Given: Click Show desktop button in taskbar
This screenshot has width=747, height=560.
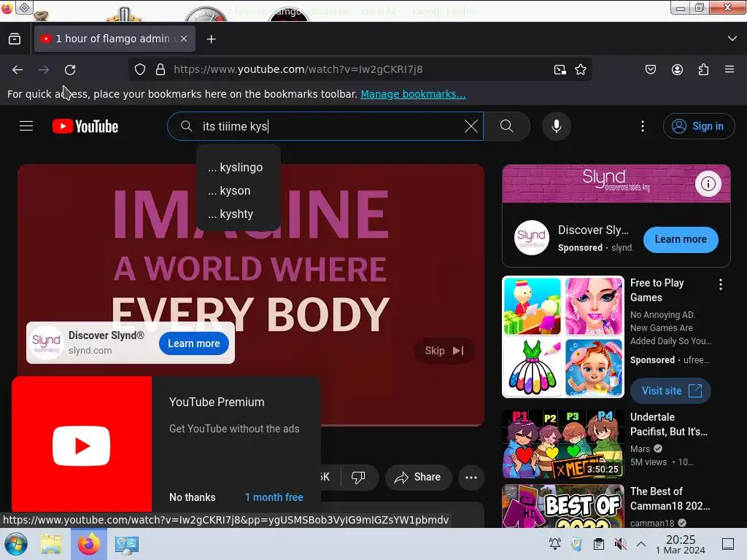Looking at the screenshot, I should tap(728, 544).
